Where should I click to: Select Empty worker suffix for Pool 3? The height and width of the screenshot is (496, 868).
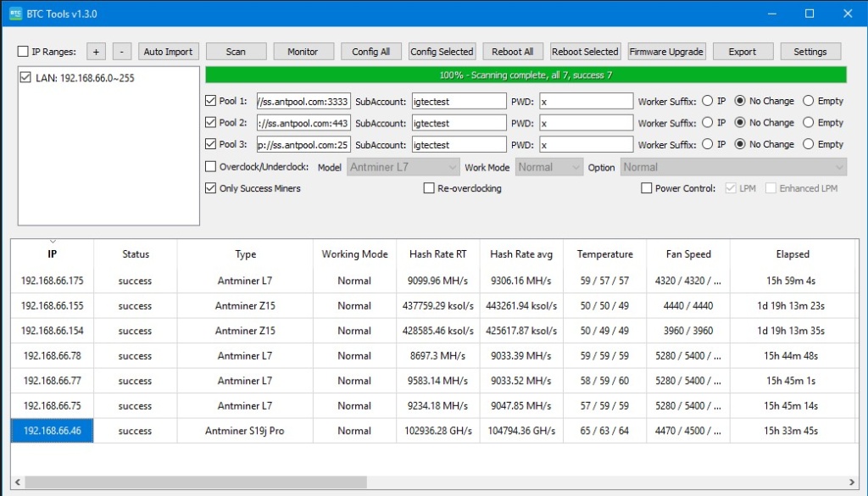[x=808, y=144]
